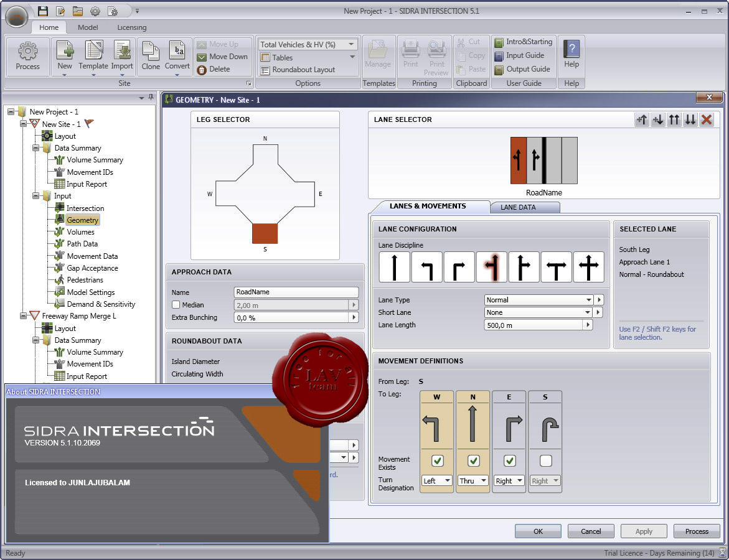The image size is (729, 560).
Task: Click the OK button
Action: click(x=538, y=531)
